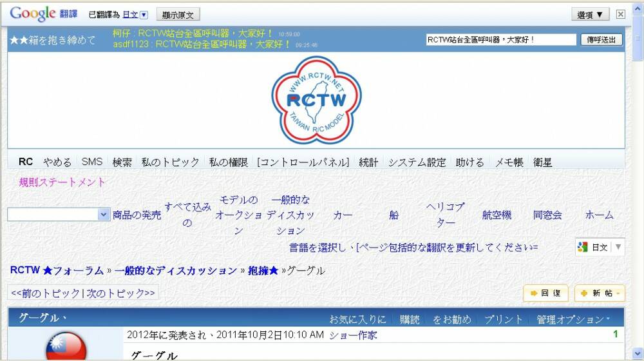Open the コントロールパネル link

303,162
